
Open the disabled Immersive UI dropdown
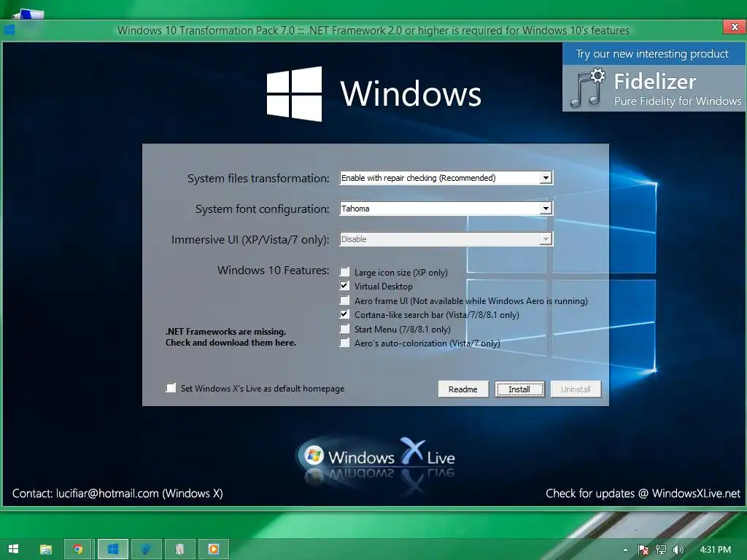click(446, 239)
